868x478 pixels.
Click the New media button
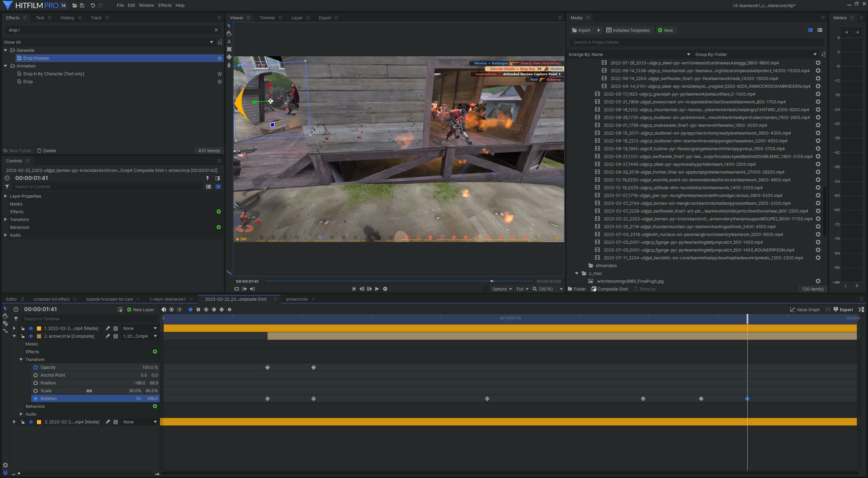(x=666, y=30)
